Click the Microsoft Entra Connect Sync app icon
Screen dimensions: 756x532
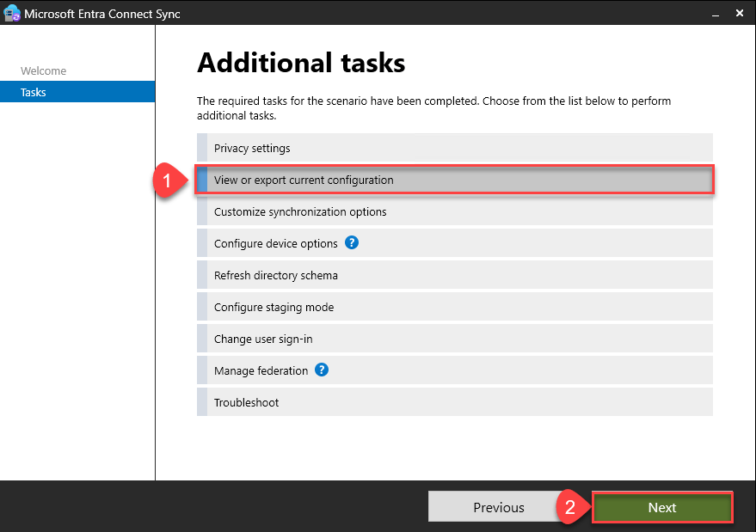click(x=12, y=14)
